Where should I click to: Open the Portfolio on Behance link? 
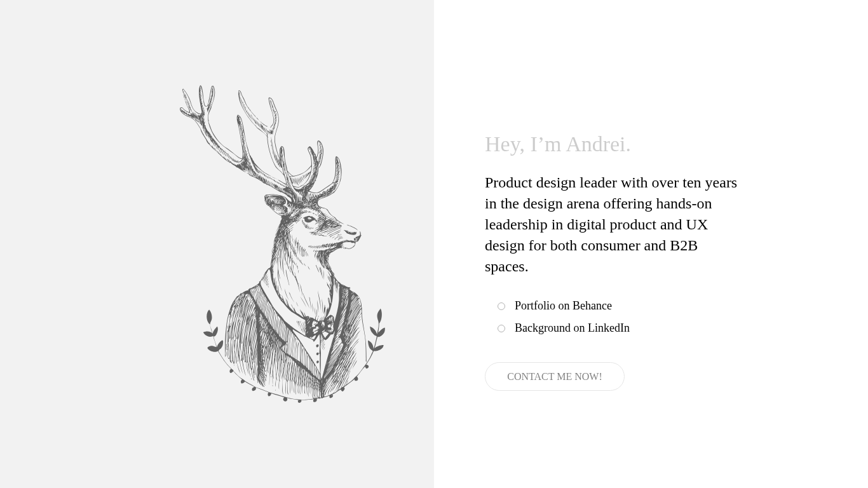tap(563, 306)
